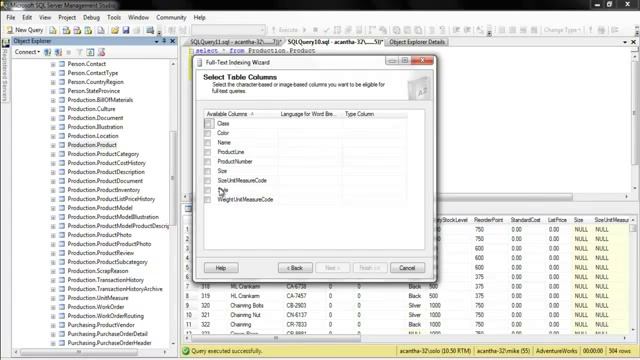640x360 pixels.
Task: Click the Purchasing.ProductVendor table icon
Action: point(62,325)
